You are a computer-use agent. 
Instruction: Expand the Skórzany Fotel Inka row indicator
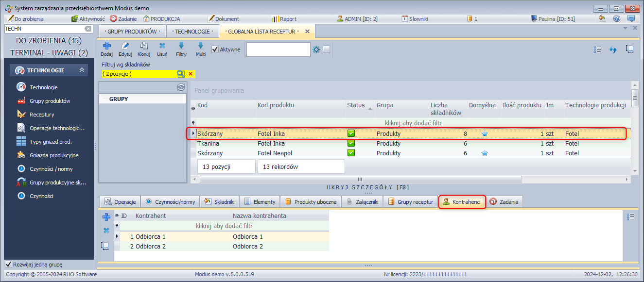pyautogui.click(x=193, y=133)
